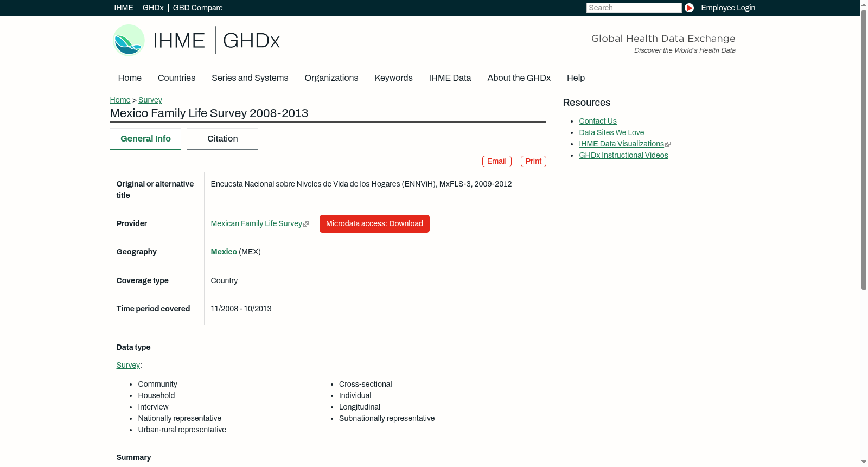
Task: Submit search with the red arrow icon
Action: pyautogui.click(x=689, y=8)
